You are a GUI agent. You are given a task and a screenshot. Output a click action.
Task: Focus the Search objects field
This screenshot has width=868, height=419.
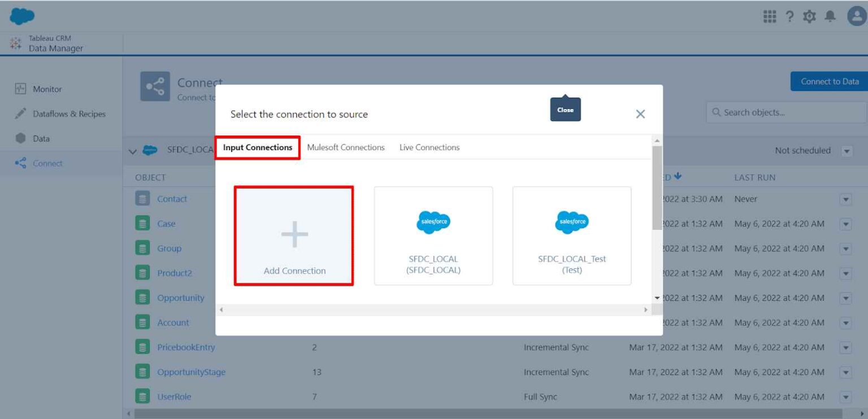(787, 112)
